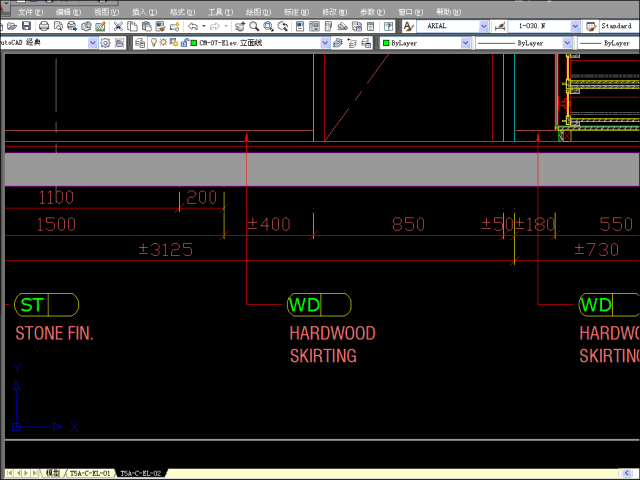Expand the AutoCAD workspace dropdown
The image size is (640, 480).
click(93, 42)
